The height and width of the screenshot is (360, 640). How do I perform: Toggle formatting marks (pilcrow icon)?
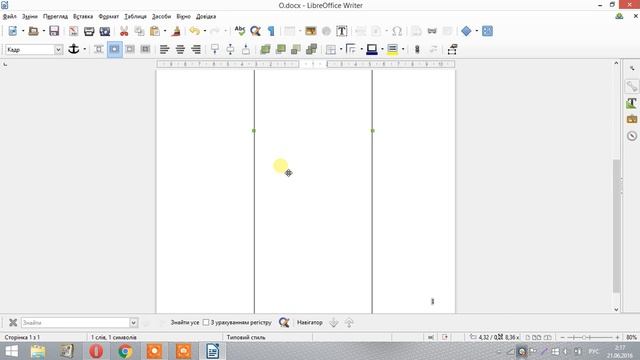[271, 31]
